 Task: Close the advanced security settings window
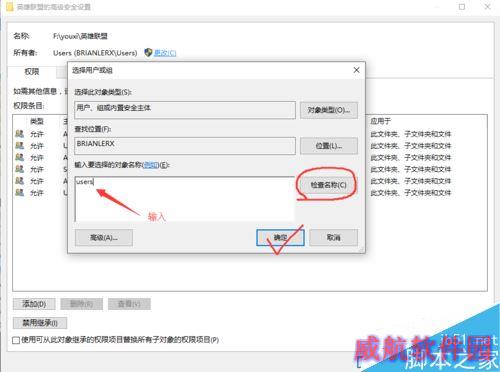point(487,7)
